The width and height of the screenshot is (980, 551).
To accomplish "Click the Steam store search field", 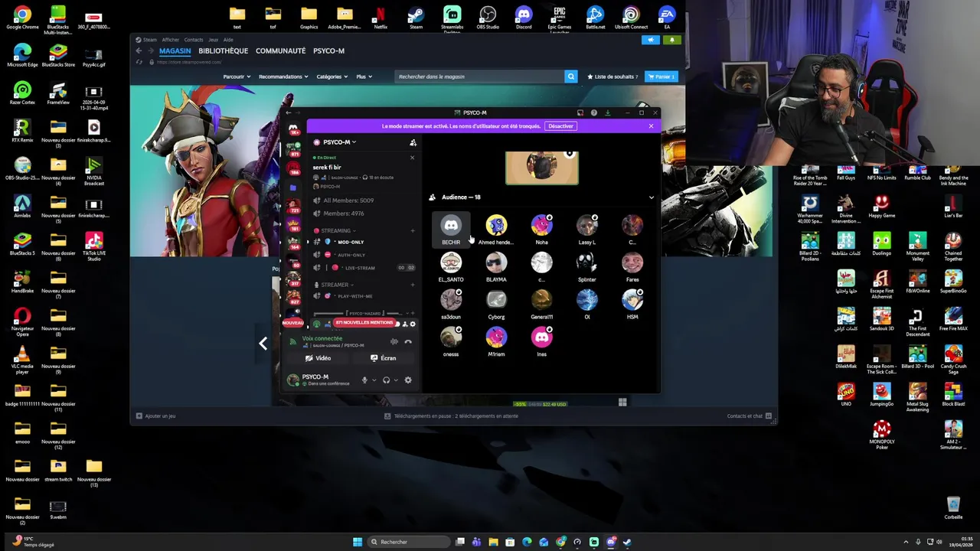I will (479, 77).
